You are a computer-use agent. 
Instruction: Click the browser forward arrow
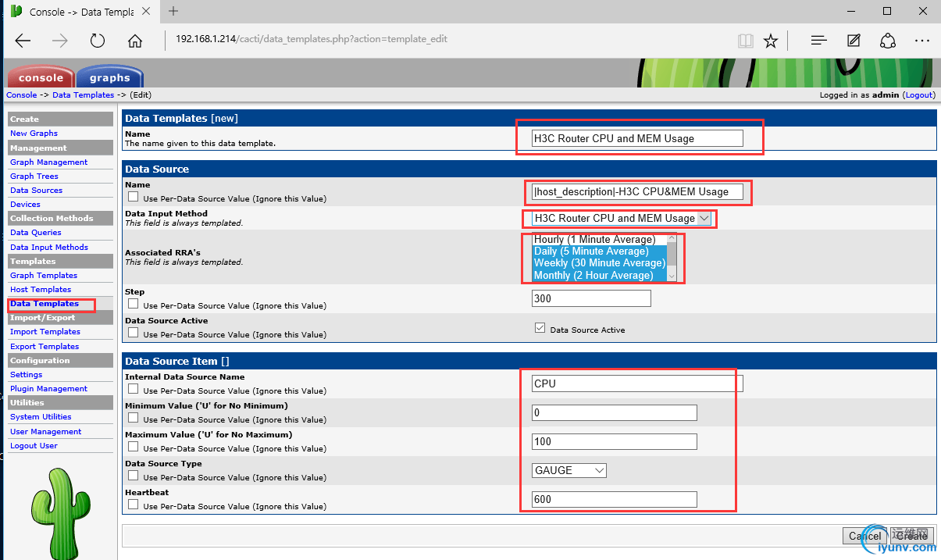pos(60,41)
